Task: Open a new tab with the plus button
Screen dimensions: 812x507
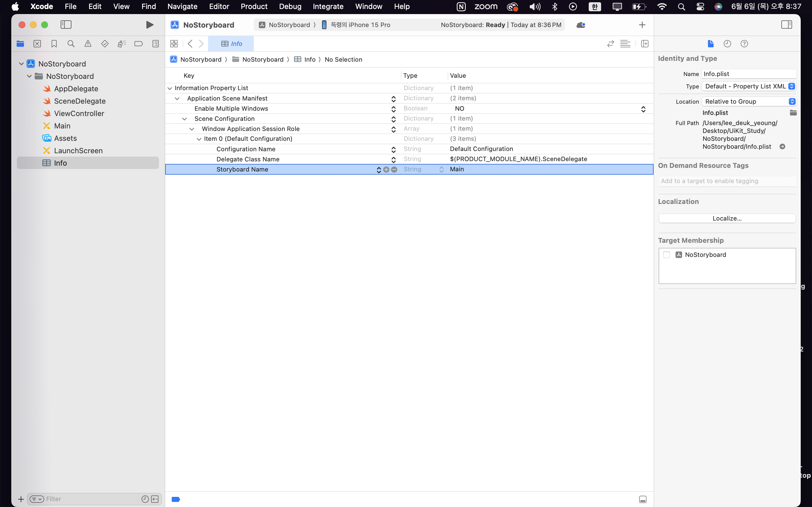Action: coord(642,25)
